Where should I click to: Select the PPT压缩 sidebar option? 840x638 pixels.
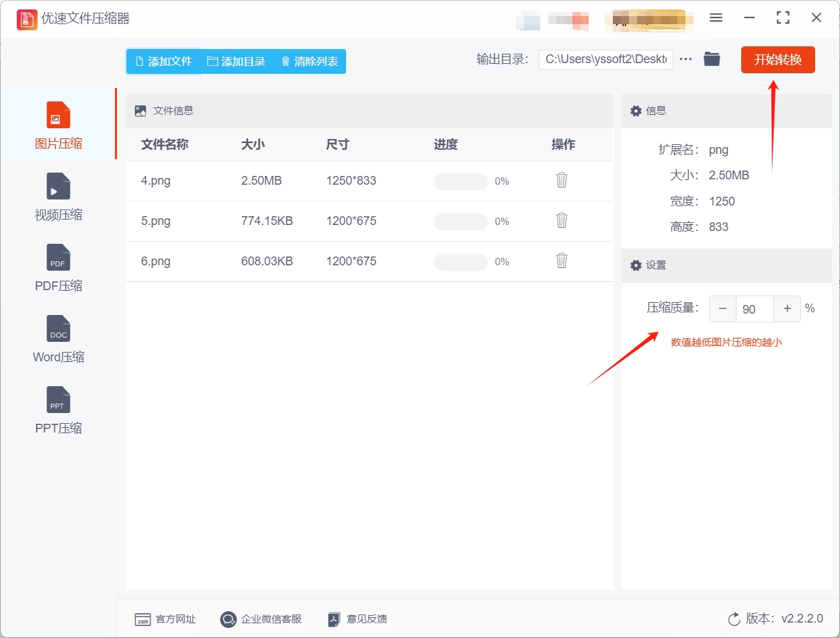coord(58,410)
